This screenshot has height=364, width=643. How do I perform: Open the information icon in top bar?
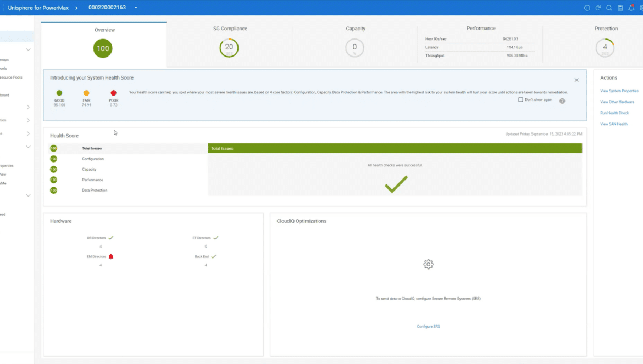(x=587, y=8)
